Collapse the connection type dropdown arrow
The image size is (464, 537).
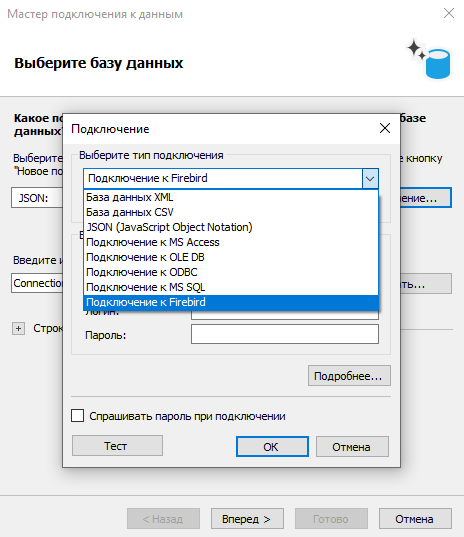(x=370, y=178)
